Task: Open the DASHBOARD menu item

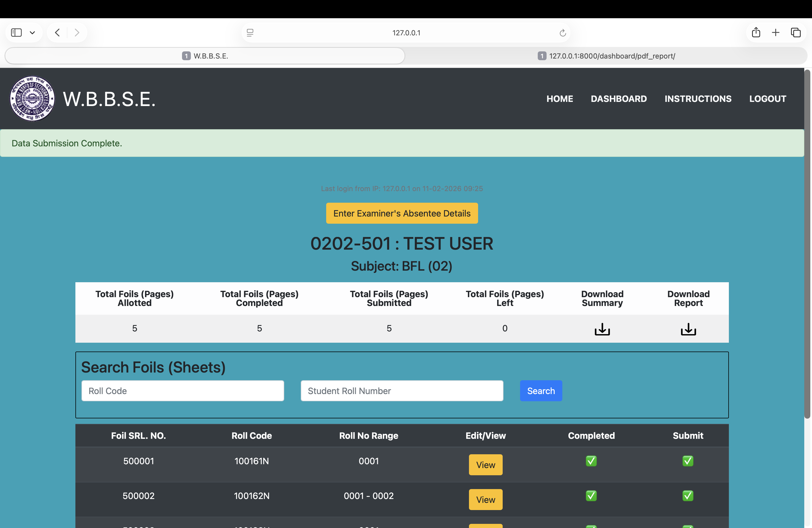Action: pyautogui.click(x=619, y=99)
